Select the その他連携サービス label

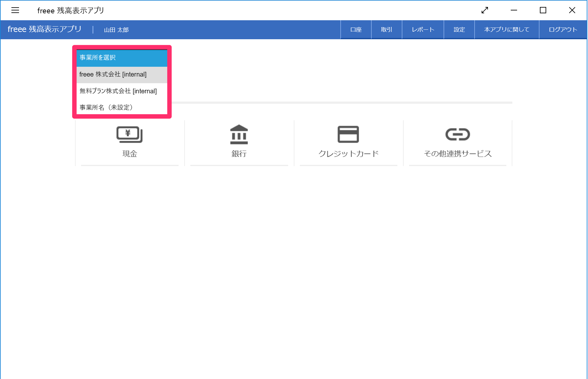coord(458,154)
